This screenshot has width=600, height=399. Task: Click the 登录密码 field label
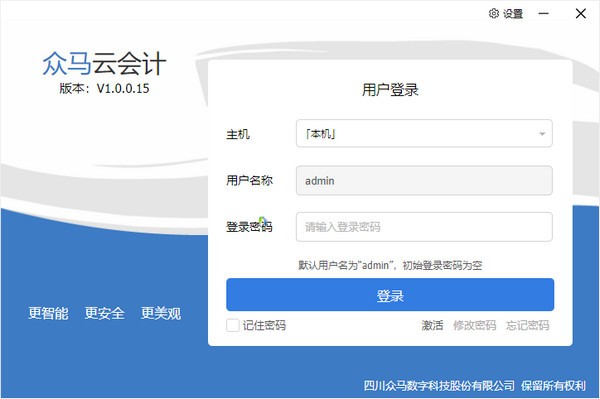(249, 227)
